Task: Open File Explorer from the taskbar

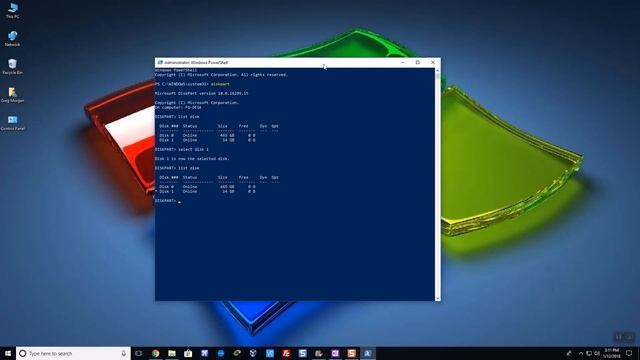Action: (172, 353)
